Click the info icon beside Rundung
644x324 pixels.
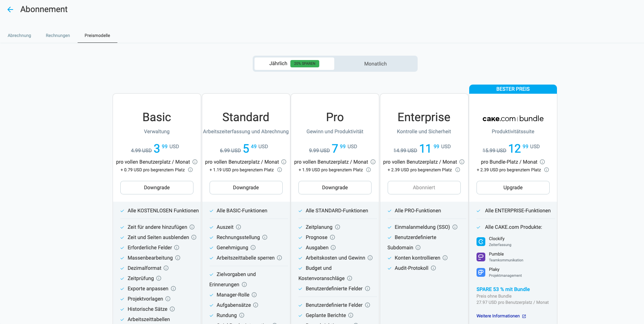(x=242, y=315)
